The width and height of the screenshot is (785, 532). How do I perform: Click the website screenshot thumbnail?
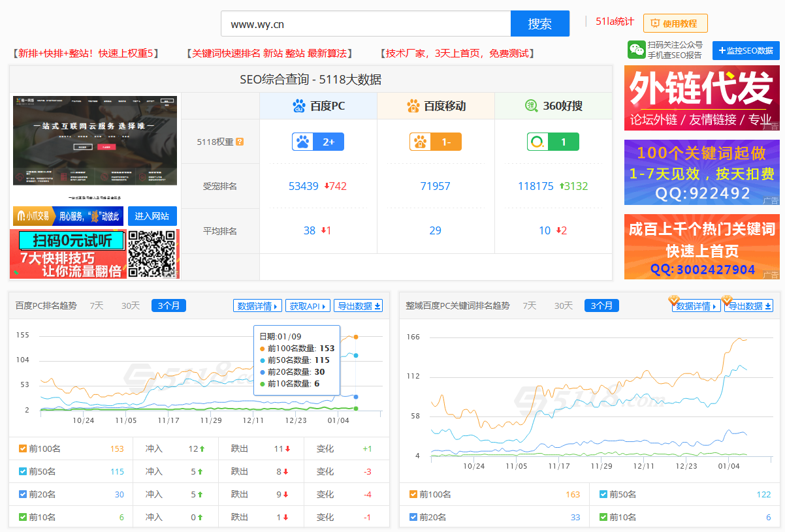[x=95, y=149]
